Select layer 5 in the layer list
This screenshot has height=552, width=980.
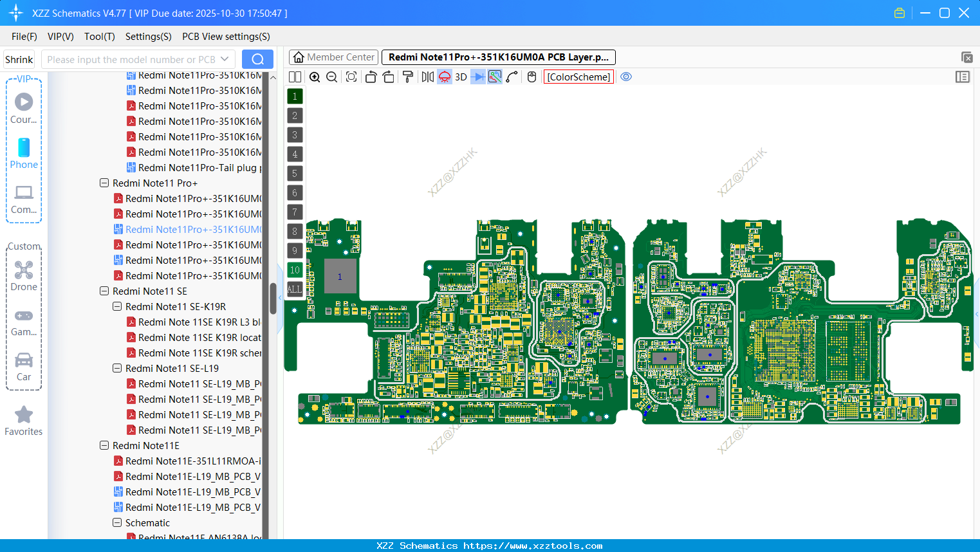295,173
